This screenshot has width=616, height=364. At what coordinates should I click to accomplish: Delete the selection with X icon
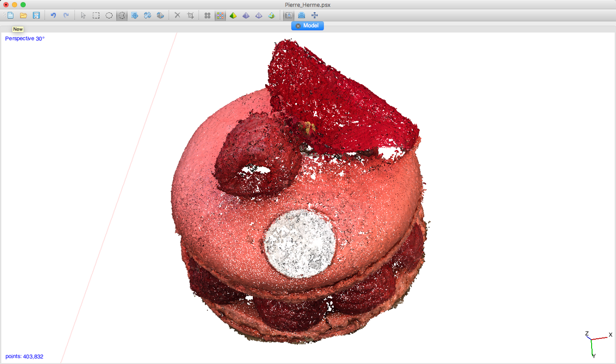tap(177, 16)
